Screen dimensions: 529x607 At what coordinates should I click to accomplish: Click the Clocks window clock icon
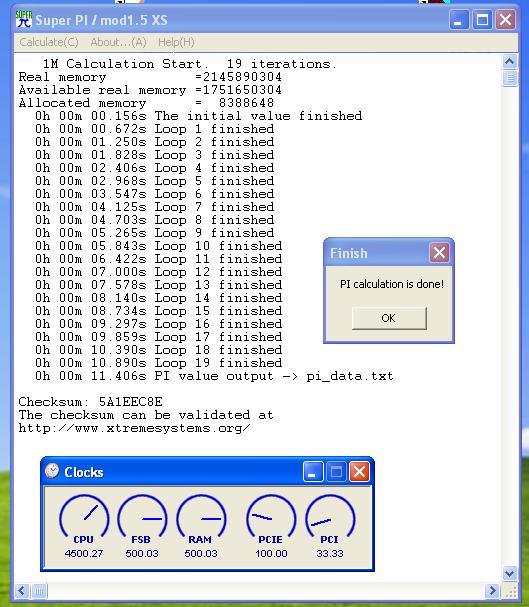coord(52,471)
